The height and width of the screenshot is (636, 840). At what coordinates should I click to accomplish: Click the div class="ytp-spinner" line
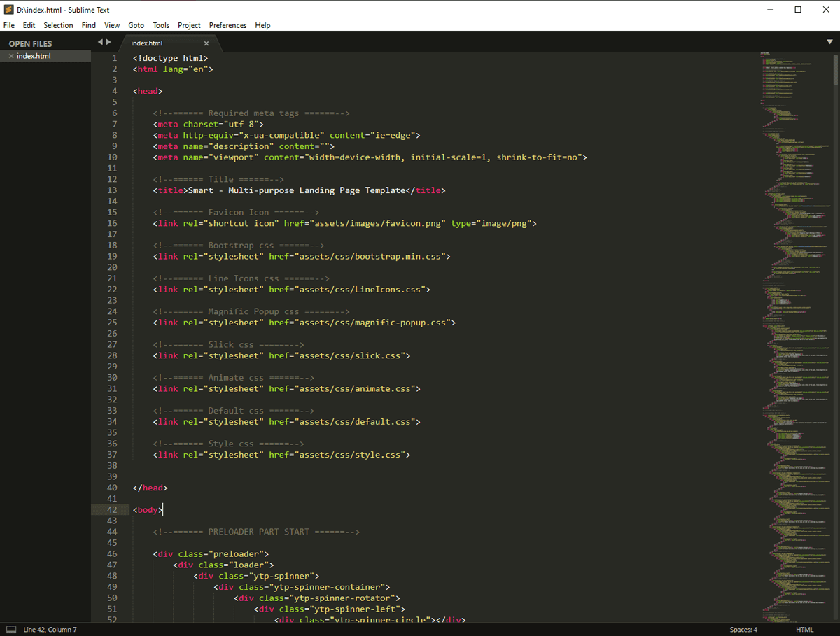[x=256, y=576]
